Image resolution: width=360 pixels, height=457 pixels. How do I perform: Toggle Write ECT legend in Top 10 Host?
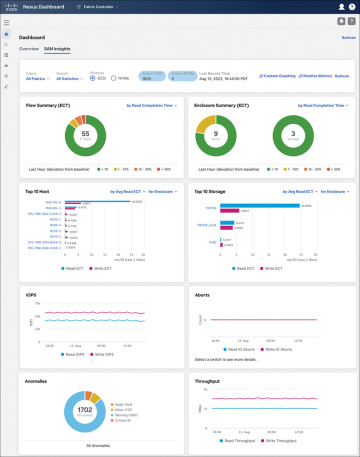[x=100, y=268]
